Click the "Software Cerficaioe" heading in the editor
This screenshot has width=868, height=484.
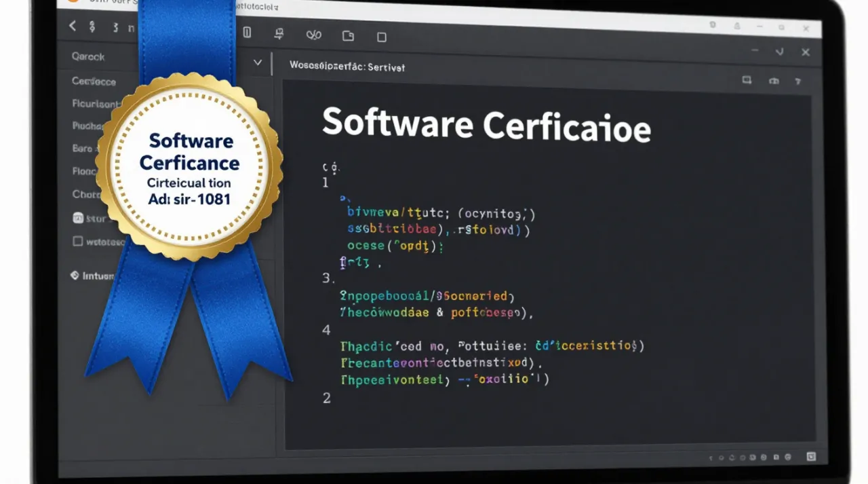pyautogui.click(x=486, y=126)
